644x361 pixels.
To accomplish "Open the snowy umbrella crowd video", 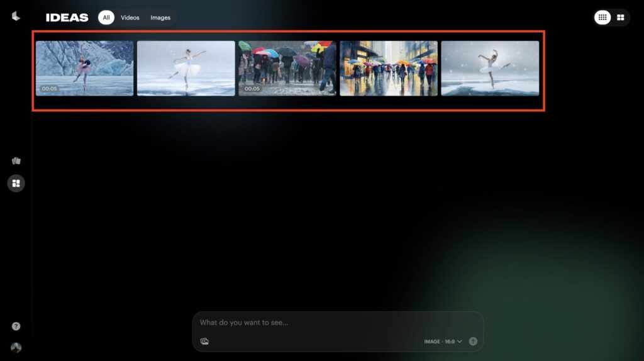I will click(287, 68).
